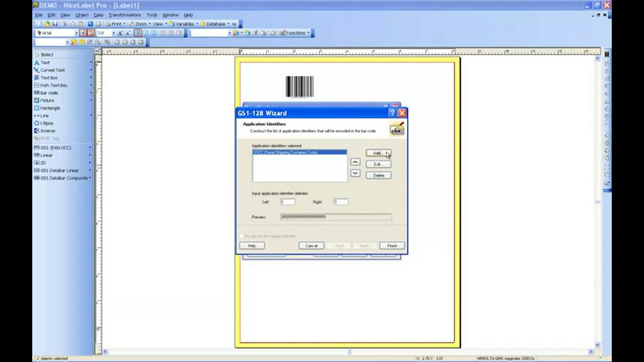The width and height of the screenshot is (644, 362).
Task: Click the Save toolbar icon
Action: point(54,24)
